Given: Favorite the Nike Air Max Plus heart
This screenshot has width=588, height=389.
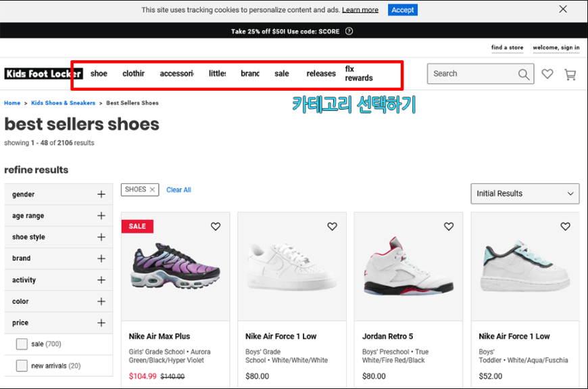Looking at the screenshot, I should [216, 227].
